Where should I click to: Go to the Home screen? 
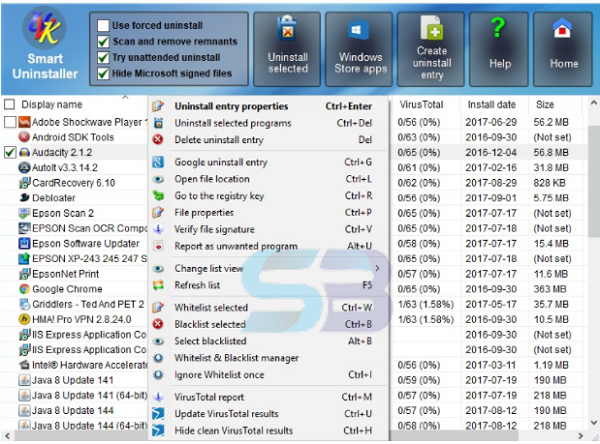(x=563, y=49)
